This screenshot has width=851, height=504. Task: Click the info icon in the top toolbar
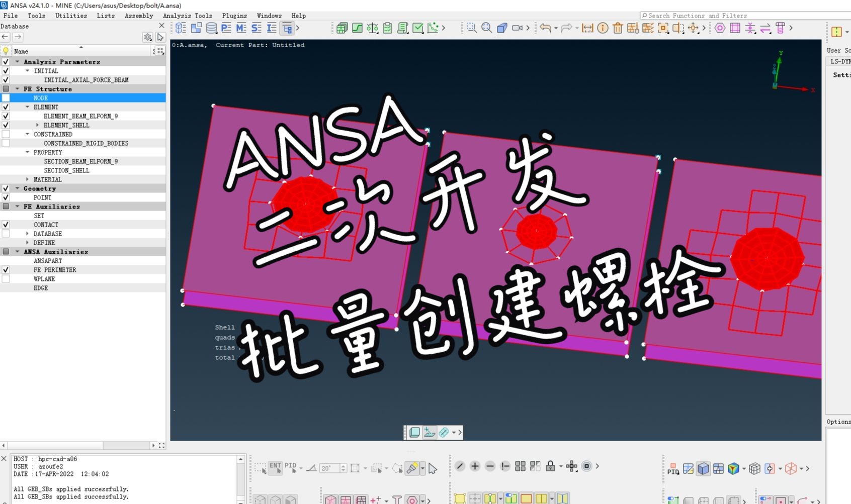pos(603,29)
